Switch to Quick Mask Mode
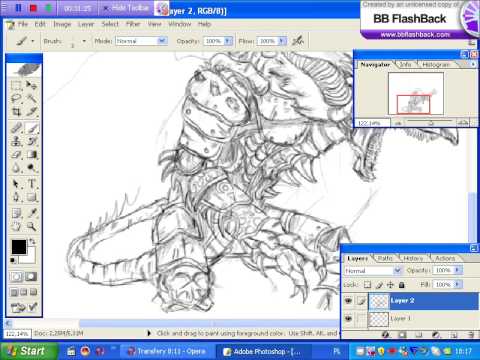The image size is (480, 360). [31, 277]
